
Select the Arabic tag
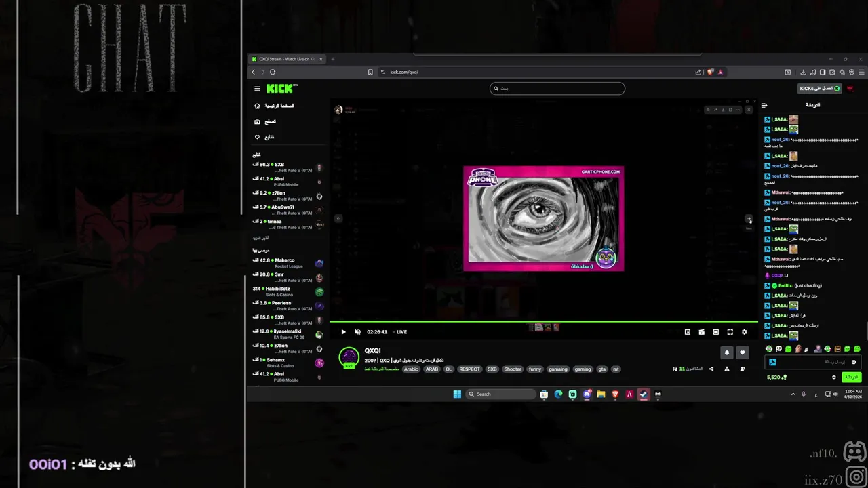[x=412, y=369]
